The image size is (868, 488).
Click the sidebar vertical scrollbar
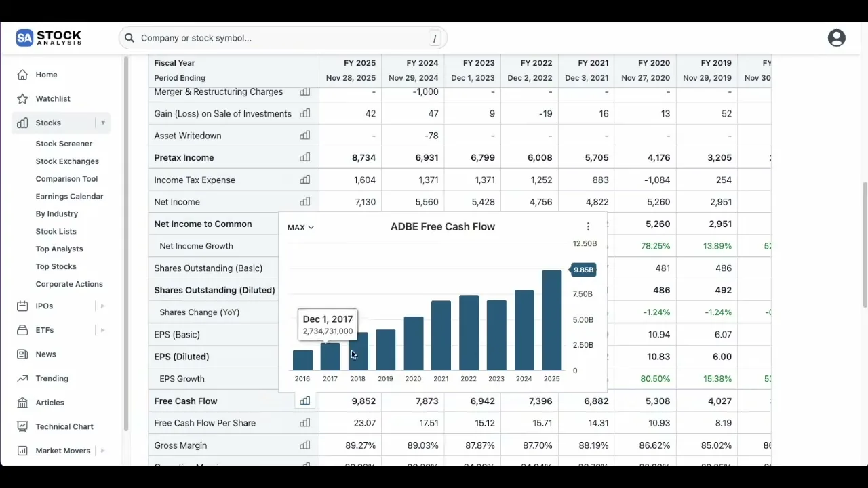126,244
